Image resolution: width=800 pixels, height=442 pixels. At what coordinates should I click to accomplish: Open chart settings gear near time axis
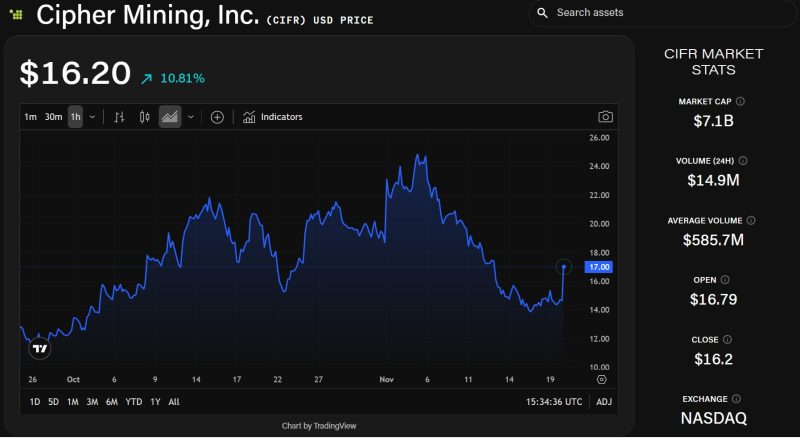pos(601,380)
